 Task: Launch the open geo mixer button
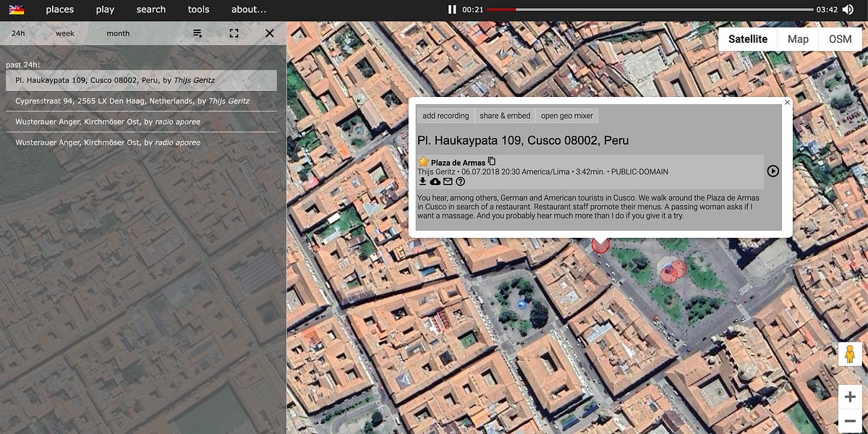(567, 116)
